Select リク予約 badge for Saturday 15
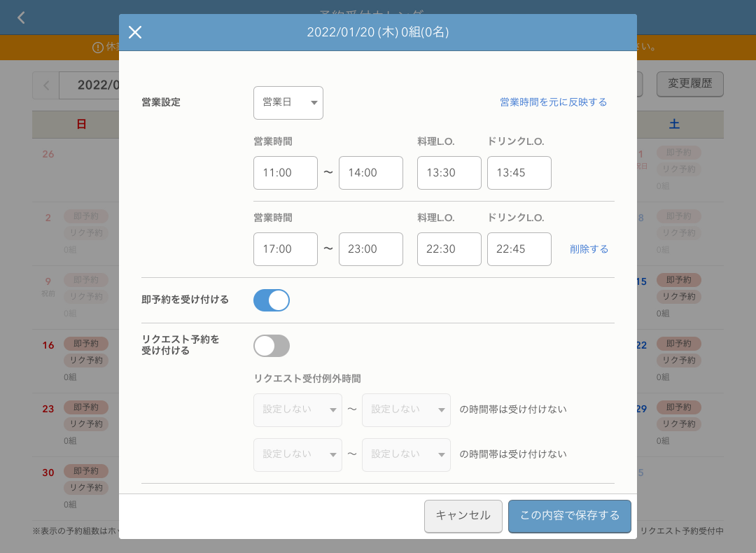The image size is (756, 553). (679, 297)
